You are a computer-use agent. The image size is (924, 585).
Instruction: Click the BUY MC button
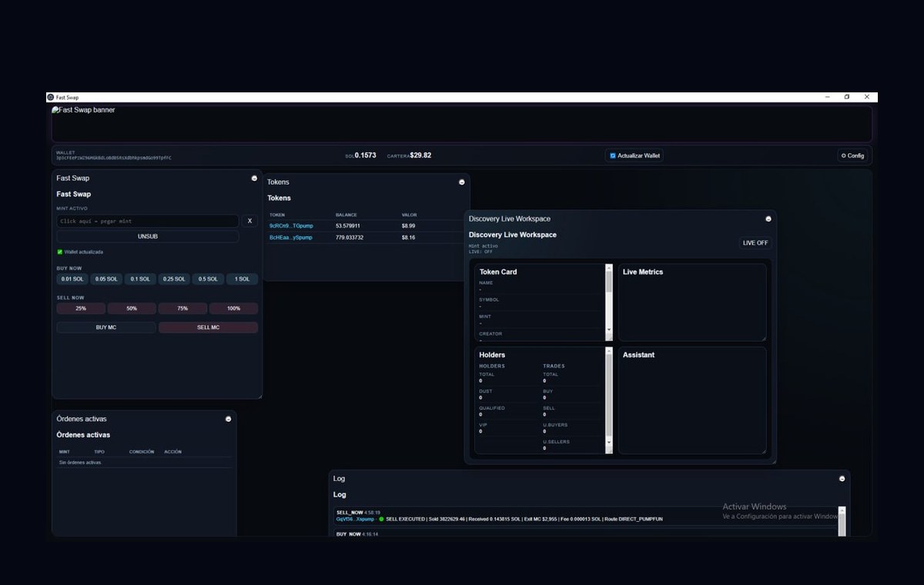(x=106, y=327)
